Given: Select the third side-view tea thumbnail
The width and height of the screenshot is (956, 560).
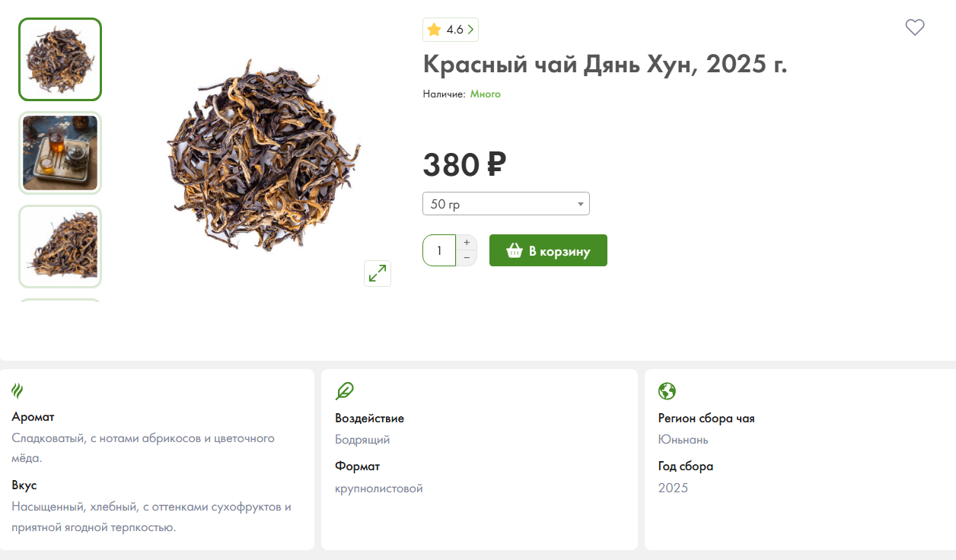Looking at the screenshot, I should click(x=60, y=247).
